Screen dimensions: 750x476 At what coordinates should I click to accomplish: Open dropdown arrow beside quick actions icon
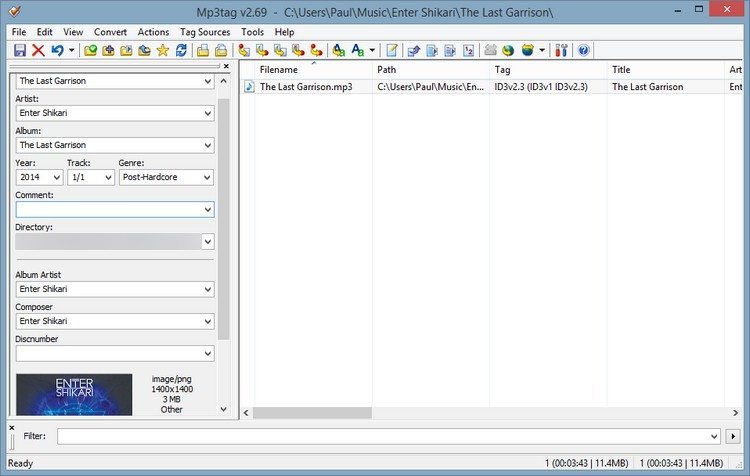point(372,50)
